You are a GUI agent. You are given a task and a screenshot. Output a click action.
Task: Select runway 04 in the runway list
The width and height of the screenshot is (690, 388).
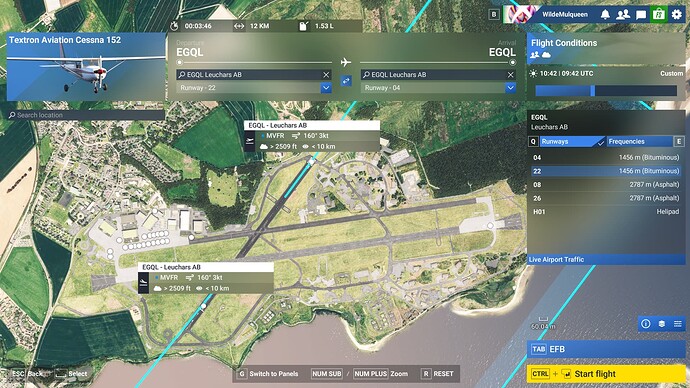pos(606,157)
